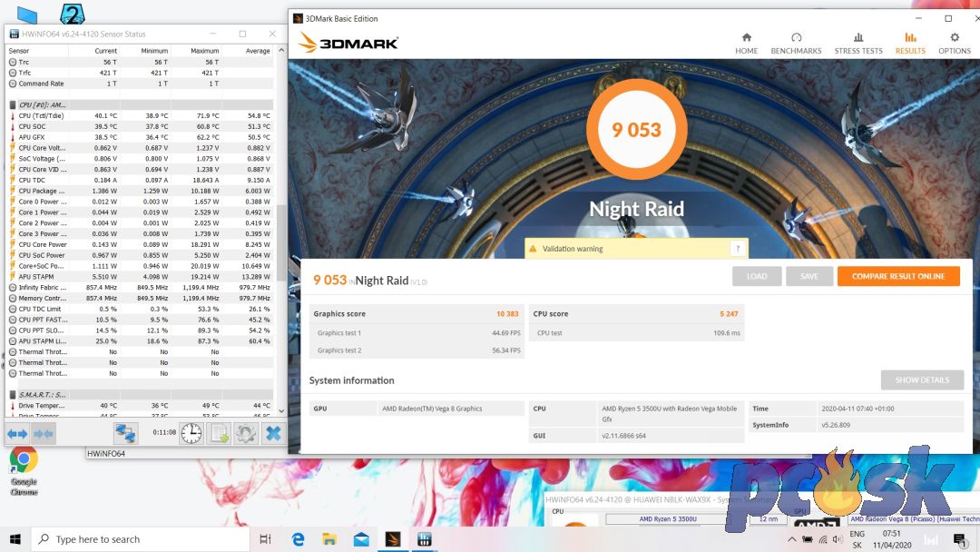Open File Explorer from taskbar

(329, 539)
